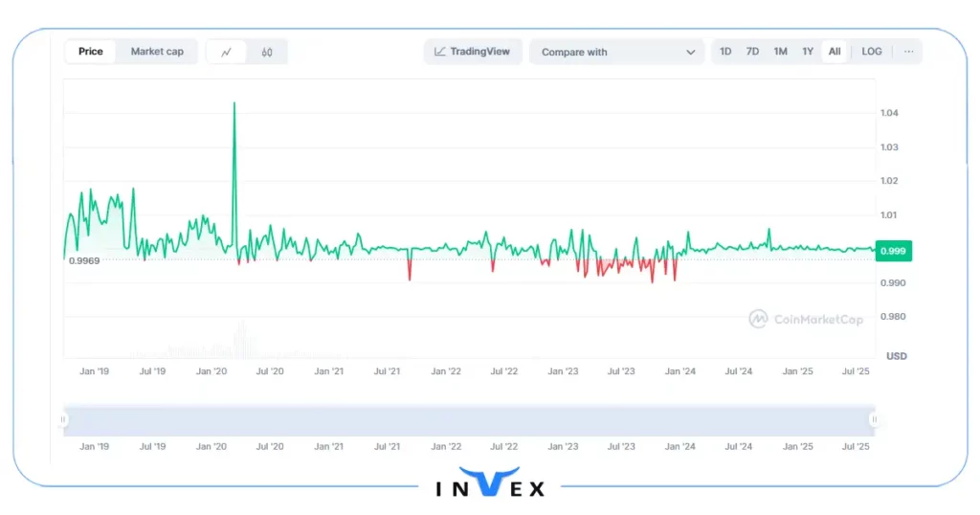This screenshot has width=980, height=515.
Task: Expand the Compare with dropdown
Action: click(x=617, y=52)
